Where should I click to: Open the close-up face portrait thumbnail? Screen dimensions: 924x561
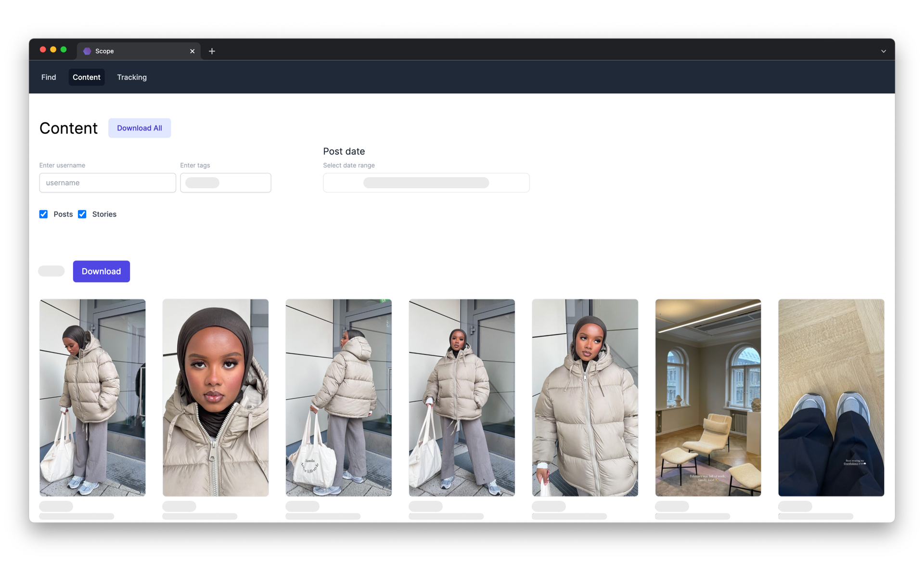[x=216, y=398]
